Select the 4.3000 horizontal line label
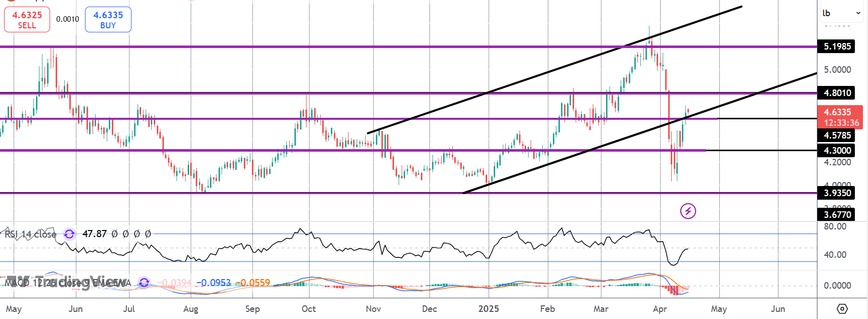The width and height of the screenshot is (868, 319). point(837,150)
